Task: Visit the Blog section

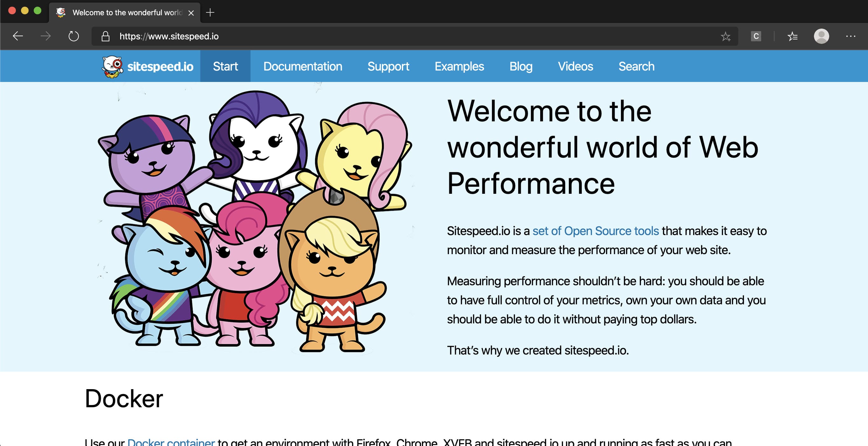Action: [x=520, y=66]
